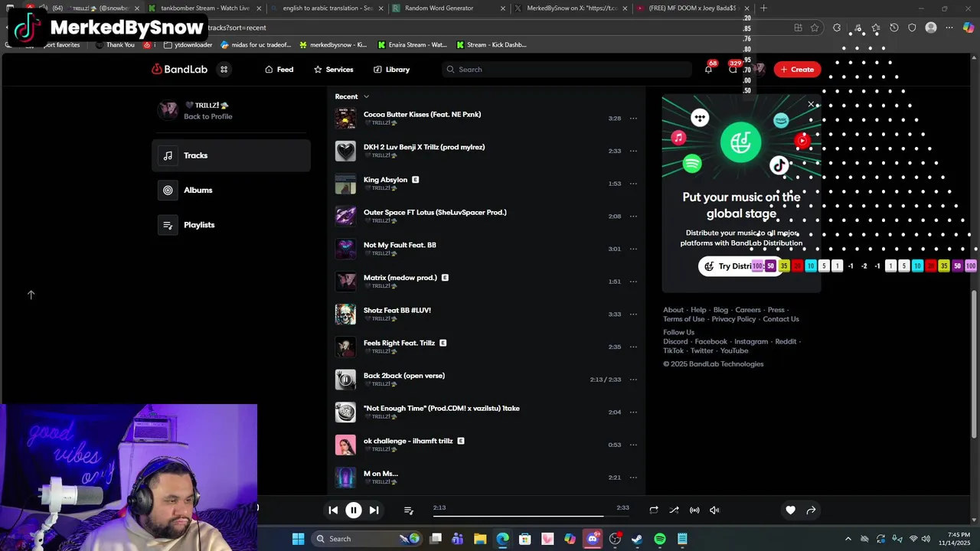
Task: Open Windows Start menu
Action: (299, 539)
